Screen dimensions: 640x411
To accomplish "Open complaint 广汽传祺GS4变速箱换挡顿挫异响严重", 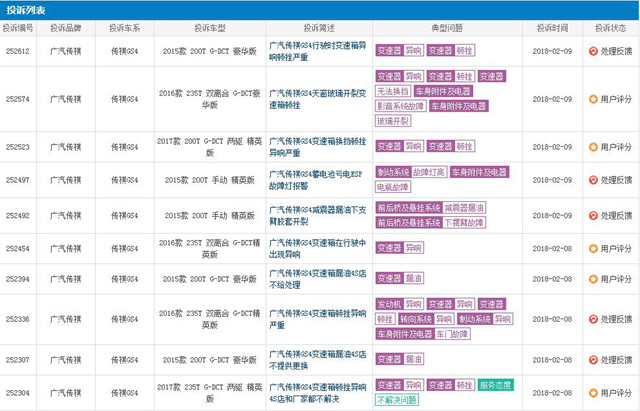I will tap(318, 147).
